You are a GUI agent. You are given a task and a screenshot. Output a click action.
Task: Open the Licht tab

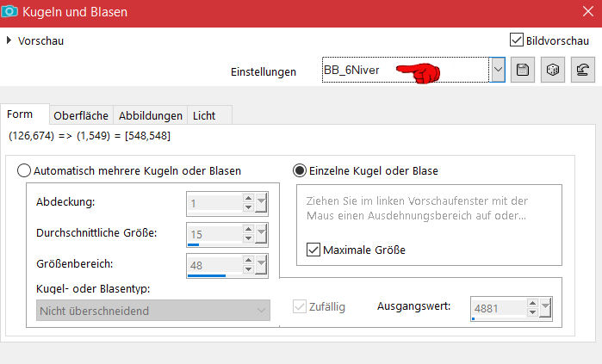pos(204,115)
